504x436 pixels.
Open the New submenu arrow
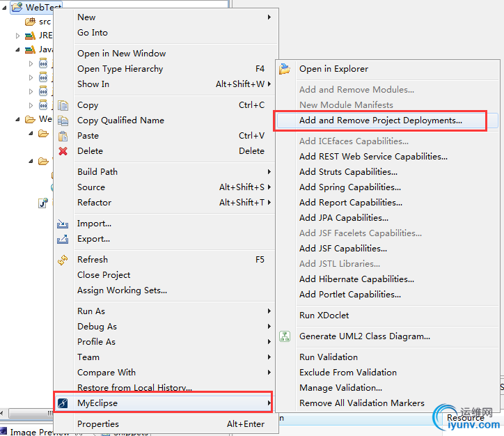tap(269, 17)
